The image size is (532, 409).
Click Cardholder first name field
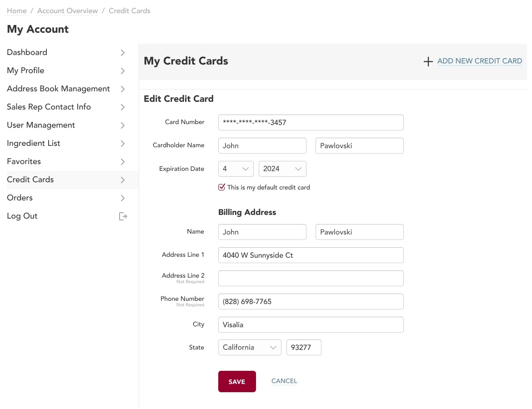click(x=262, y=145)
